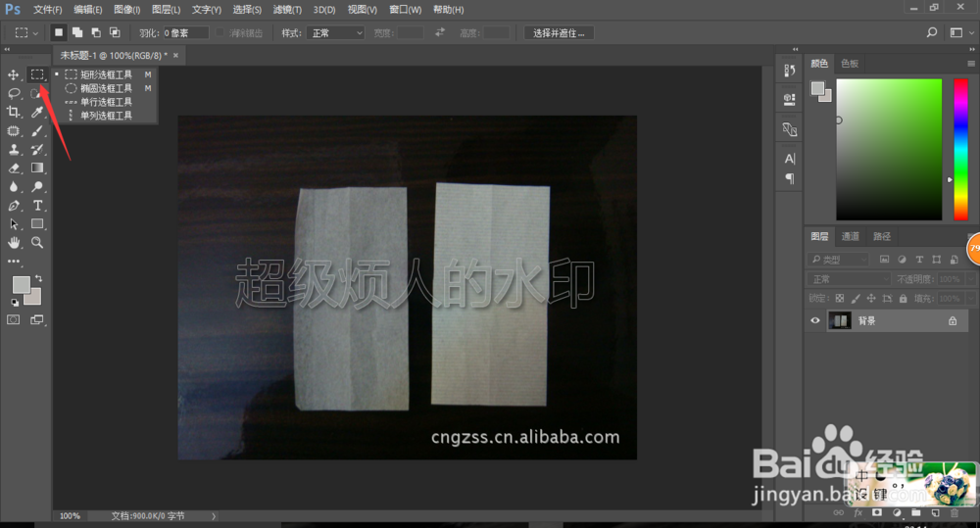This screenshot has height=528, width=980.
Task: Open the 滤镜(T) menu
Action: pyautogui.click(x=287, y=10)
